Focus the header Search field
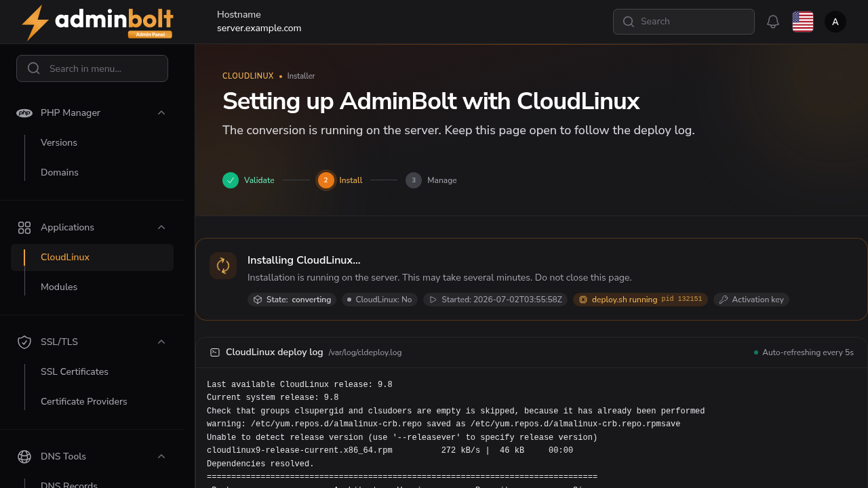868x488 pixels. point(684,22)
